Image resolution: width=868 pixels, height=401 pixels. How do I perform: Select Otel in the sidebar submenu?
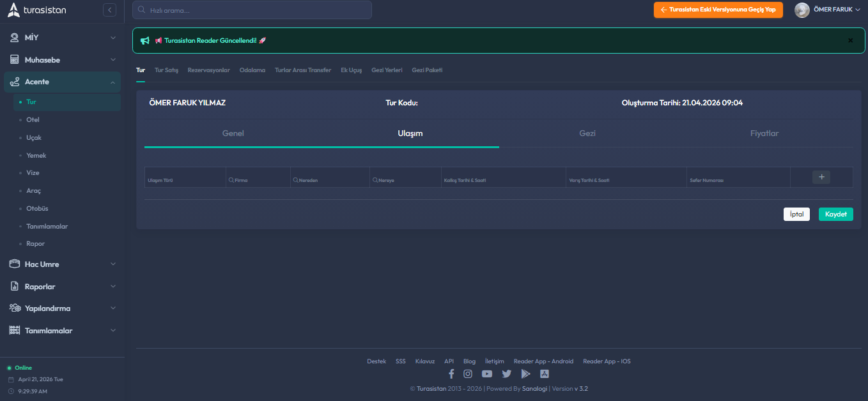(33, 120)
